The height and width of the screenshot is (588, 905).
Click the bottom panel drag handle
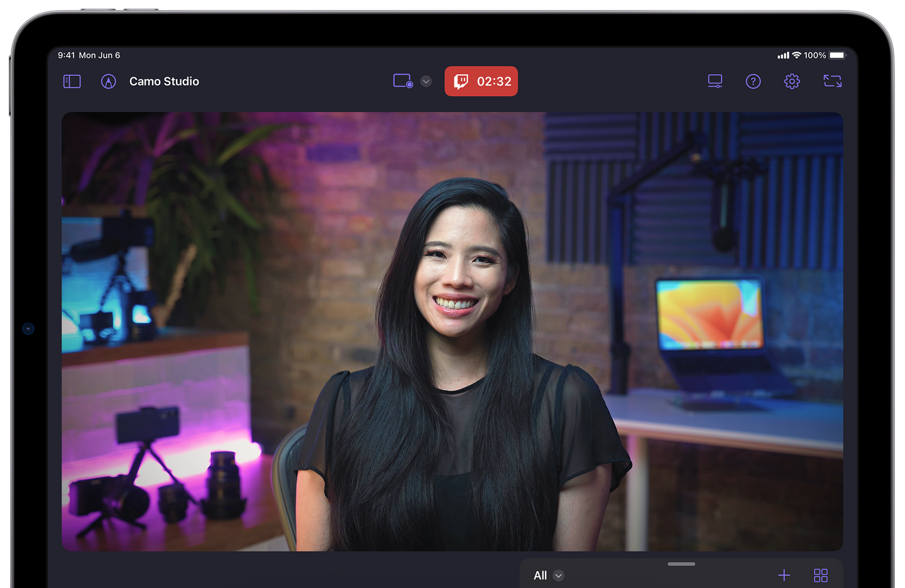[x=681, y=564]
